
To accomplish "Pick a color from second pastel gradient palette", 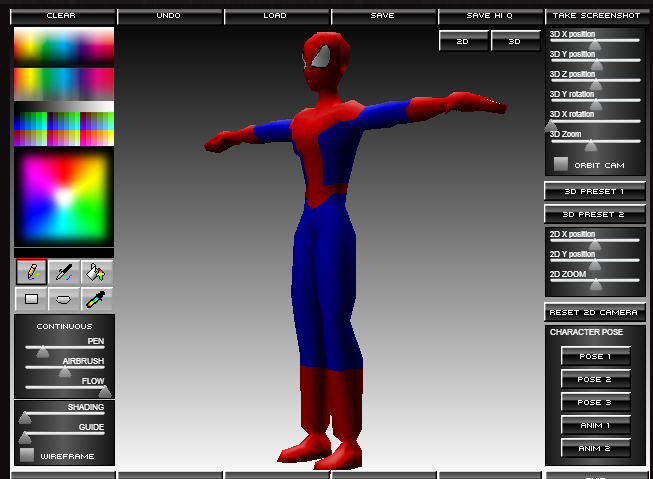I will pos(64,84).
